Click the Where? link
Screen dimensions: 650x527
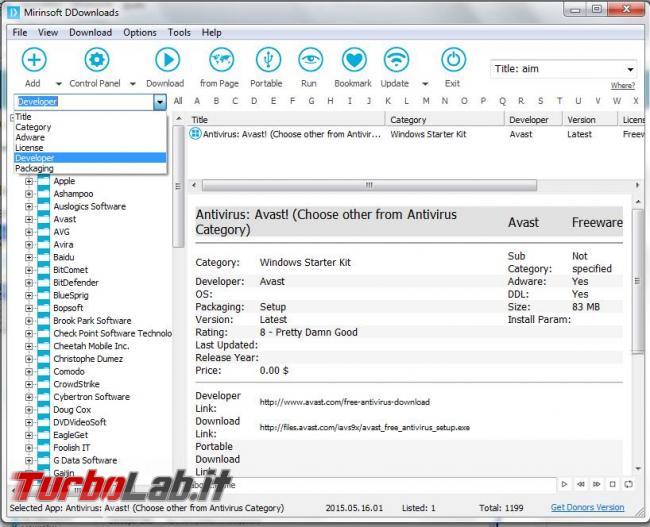pyautogui.click(x=622, y=85)
